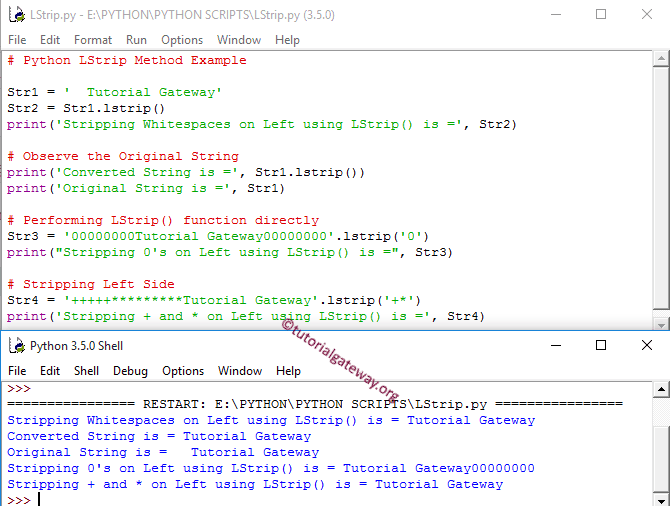Click the Shell input prompt at the bottom
The width and height of the screenshot is (670, 506).
[x=24, y=500]
